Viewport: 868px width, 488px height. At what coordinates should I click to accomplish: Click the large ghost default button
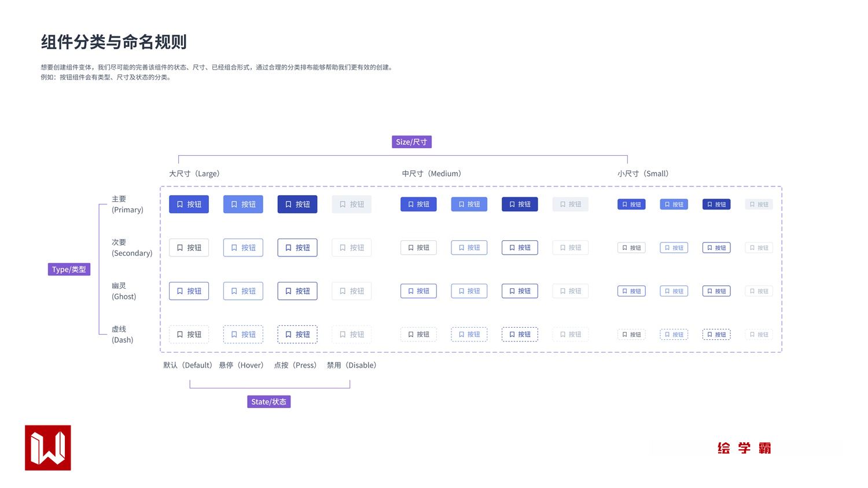click(x=189, y=291)
